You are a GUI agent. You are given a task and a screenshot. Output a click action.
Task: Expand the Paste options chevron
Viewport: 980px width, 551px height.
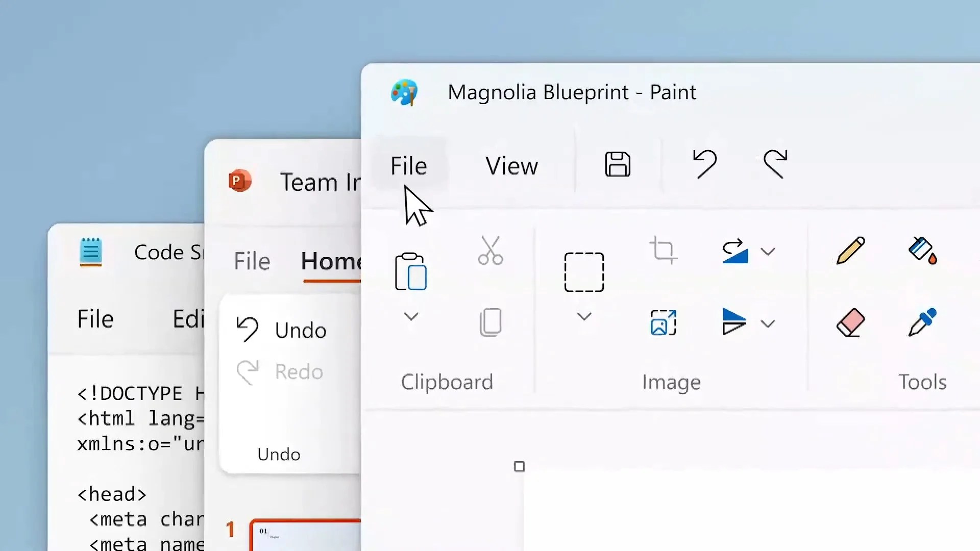tap(411, 317)
